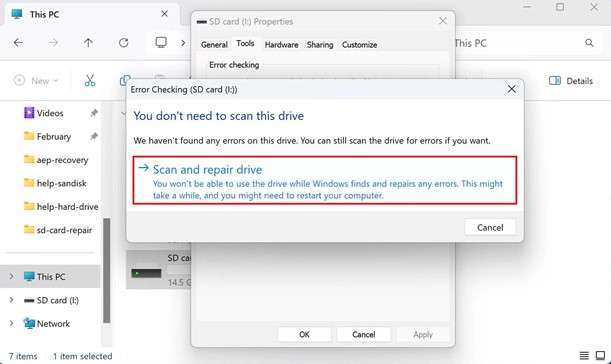Open the Customize tab

[359, 45]
